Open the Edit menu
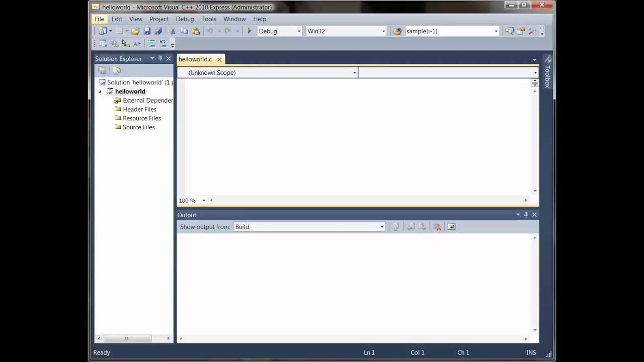644x362 pixels. tap(117, 19)
